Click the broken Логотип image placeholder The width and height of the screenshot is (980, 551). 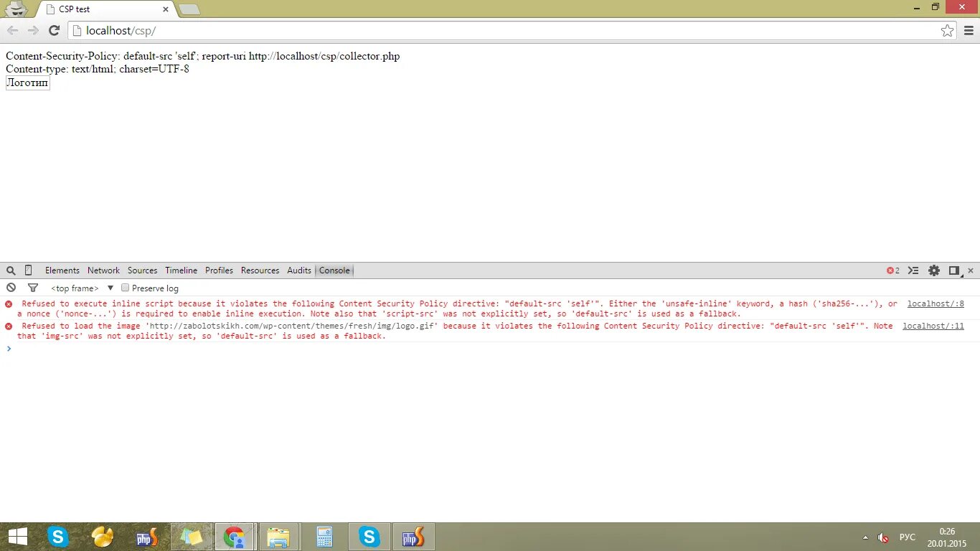click(27, 83)
